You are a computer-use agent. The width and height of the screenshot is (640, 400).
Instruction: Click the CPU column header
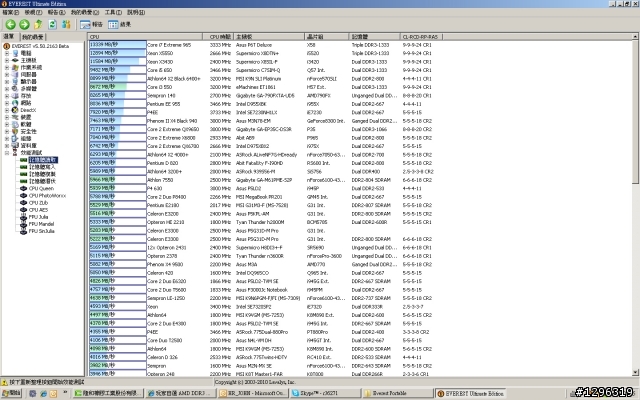145,37
